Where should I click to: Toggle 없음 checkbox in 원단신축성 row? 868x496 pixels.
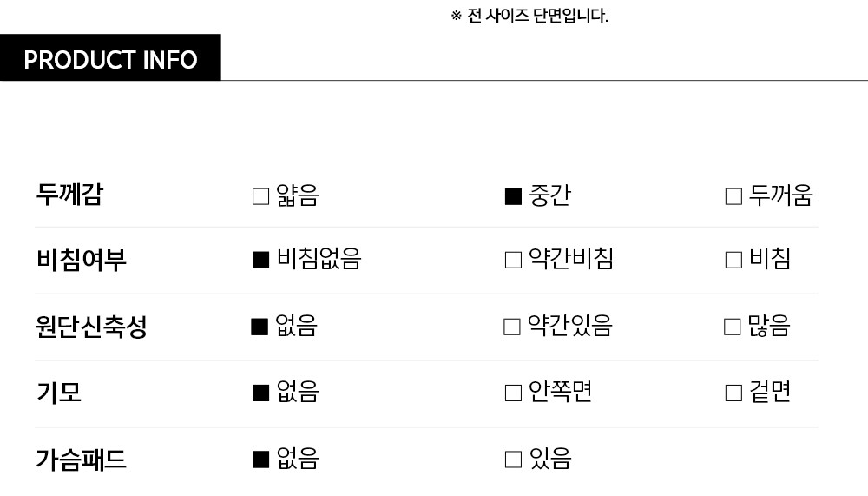[x=259, y=327]
